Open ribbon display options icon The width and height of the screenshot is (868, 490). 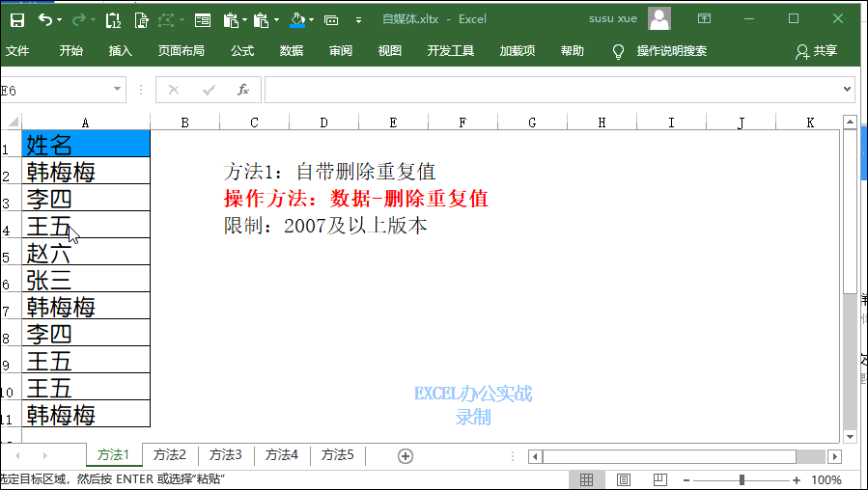click(x=704, y=18)
